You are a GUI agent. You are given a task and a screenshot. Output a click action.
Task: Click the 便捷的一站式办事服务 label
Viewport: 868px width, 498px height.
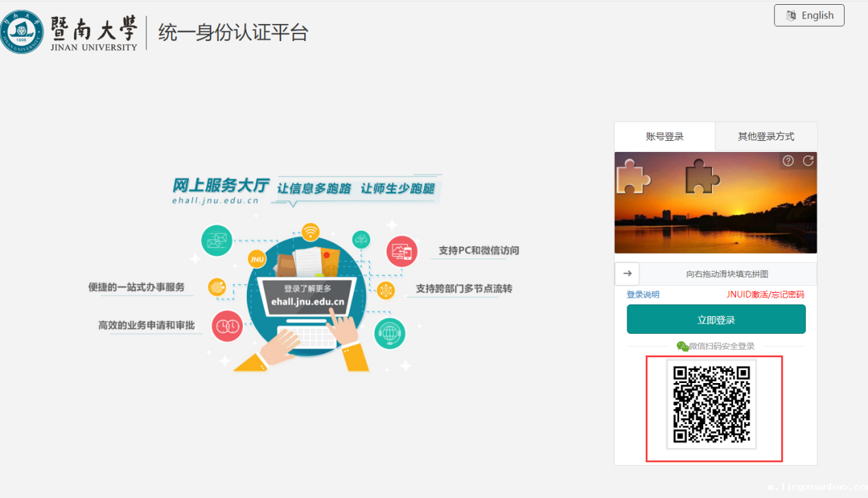137,287
